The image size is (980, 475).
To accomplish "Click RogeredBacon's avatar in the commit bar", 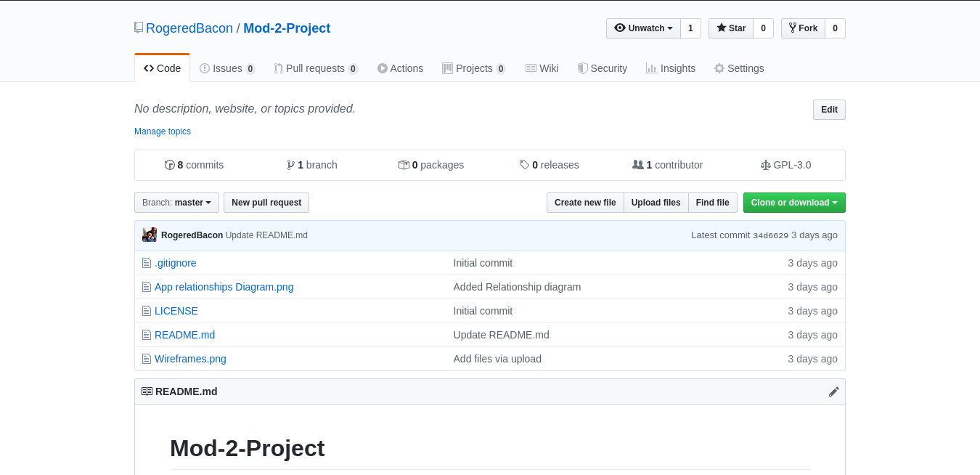I will (x=149, y=235).
